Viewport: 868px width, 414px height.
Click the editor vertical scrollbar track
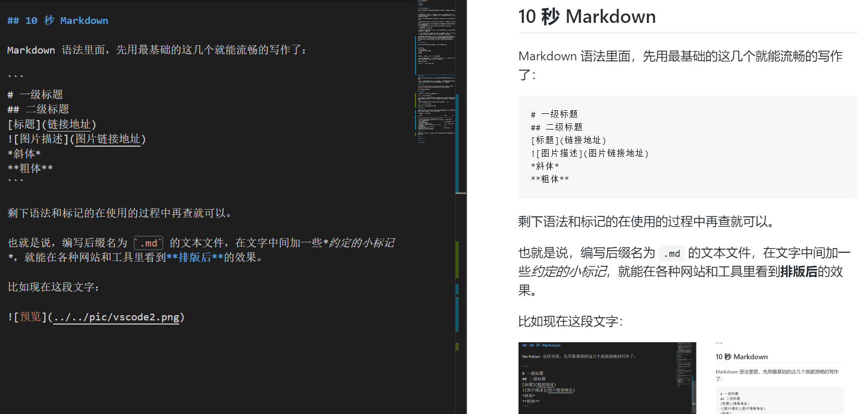coord(461,207)
